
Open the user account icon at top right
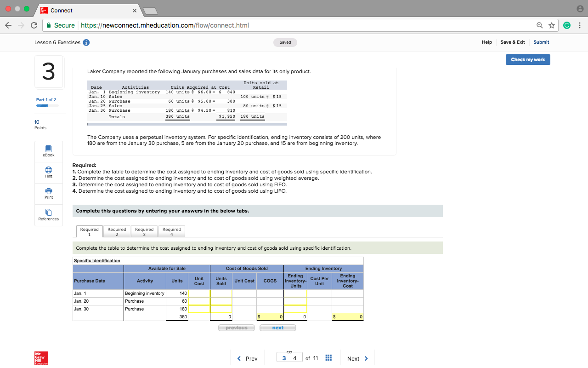[x=580, y=8]
